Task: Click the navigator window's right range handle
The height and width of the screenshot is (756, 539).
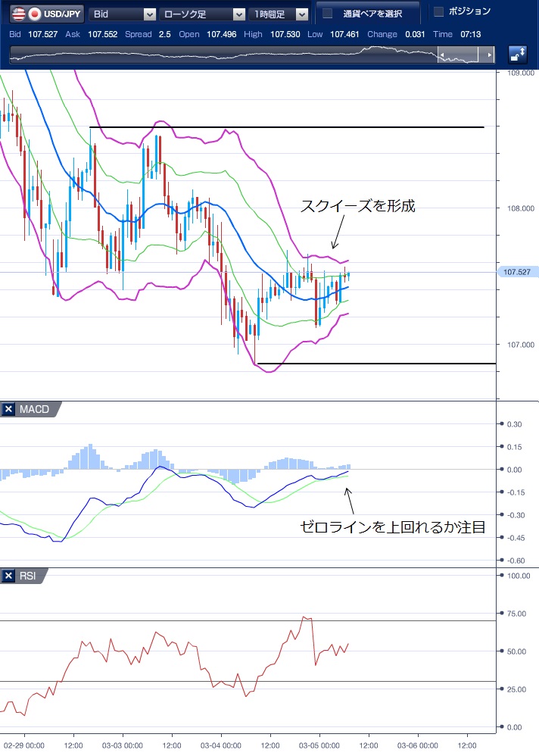Action: pos(479,55)
